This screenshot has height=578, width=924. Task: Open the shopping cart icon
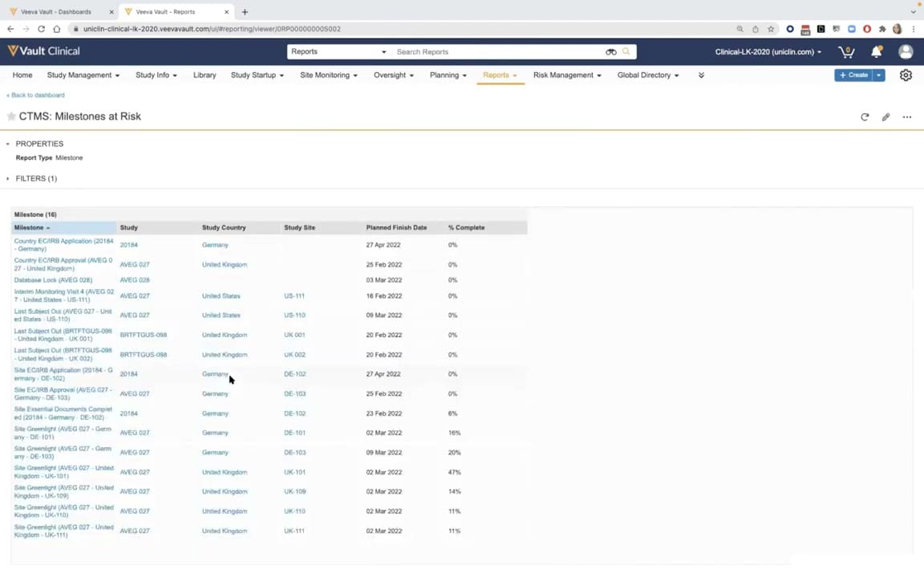click(x=846, y=52)
